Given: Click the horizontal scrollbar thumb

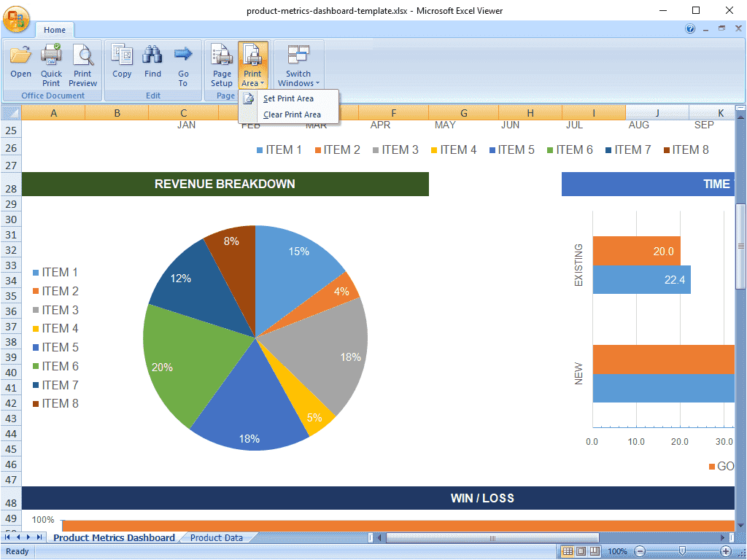Looking at the screenshot, I should pyautogui.click(x=492, y=538).
